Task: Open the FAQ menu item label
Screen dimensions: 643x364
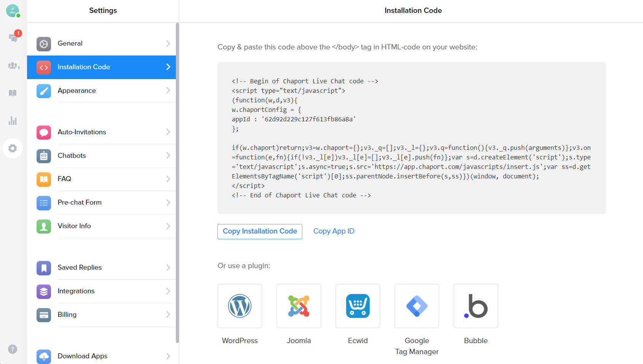Action: tap(64, 179)
